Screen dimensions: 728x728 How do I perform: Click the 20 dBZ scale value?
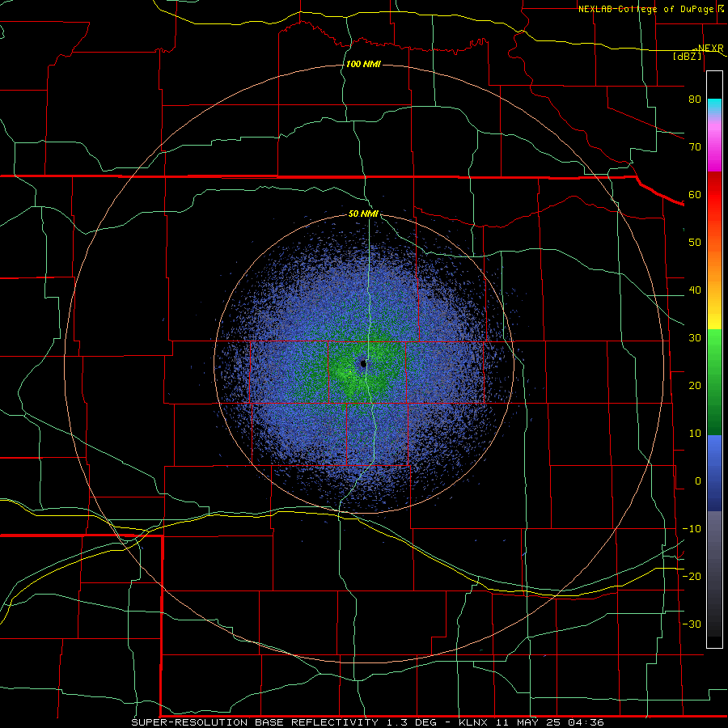[695, 386]
